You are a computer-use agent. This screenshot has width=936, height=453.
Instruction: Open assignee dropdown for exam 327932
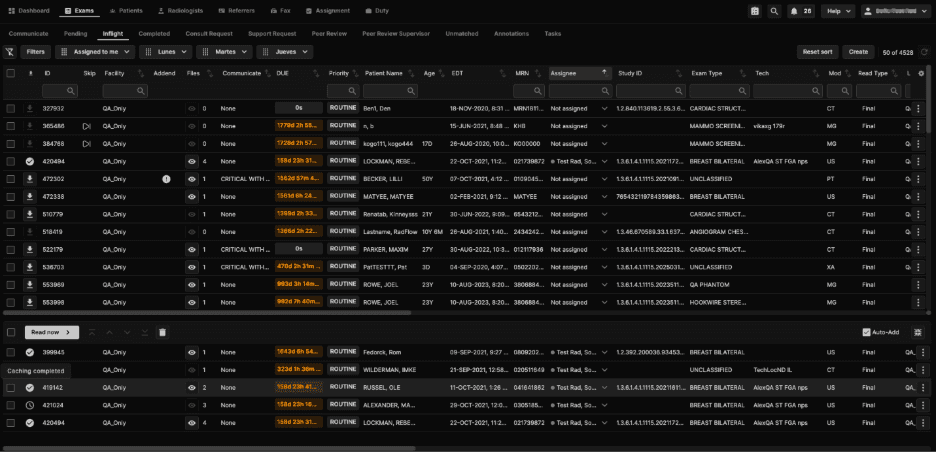point(605,109)
